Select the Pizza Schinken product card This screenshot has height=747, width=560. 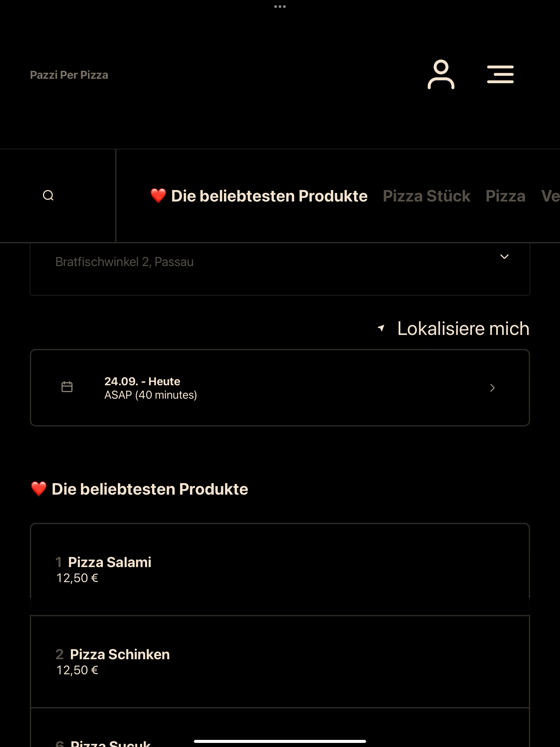coord(280,662)
